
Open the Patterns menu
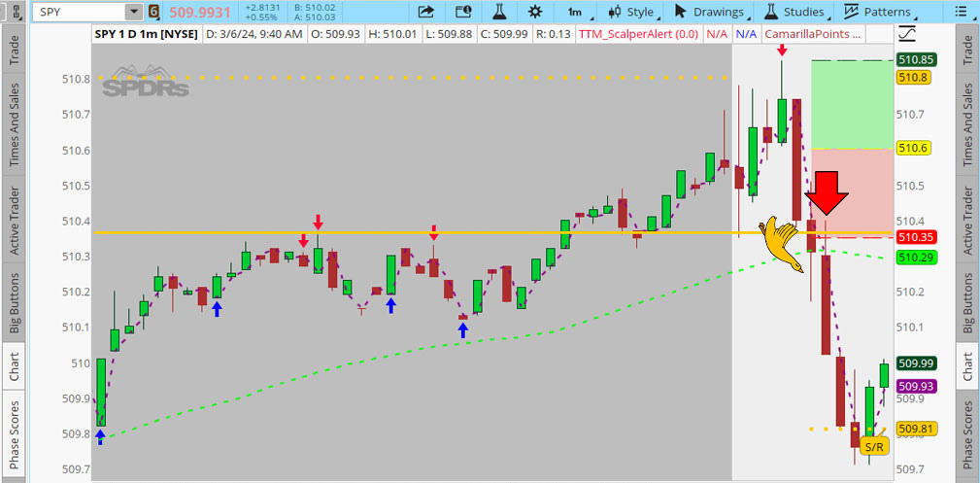(878, 12)
